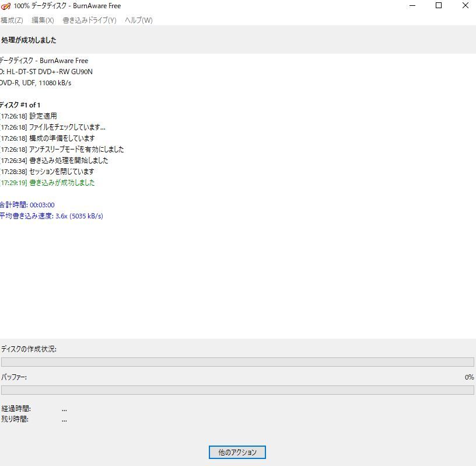Click the バッファー progress bar
Screen dimensions: 476x466
[x=237, y=390]
